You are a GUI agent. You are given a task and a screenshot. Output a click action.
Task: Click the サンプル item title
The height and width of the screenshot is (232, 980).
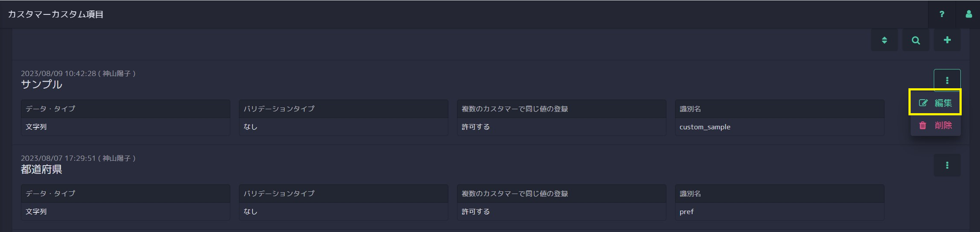[41, 84]
